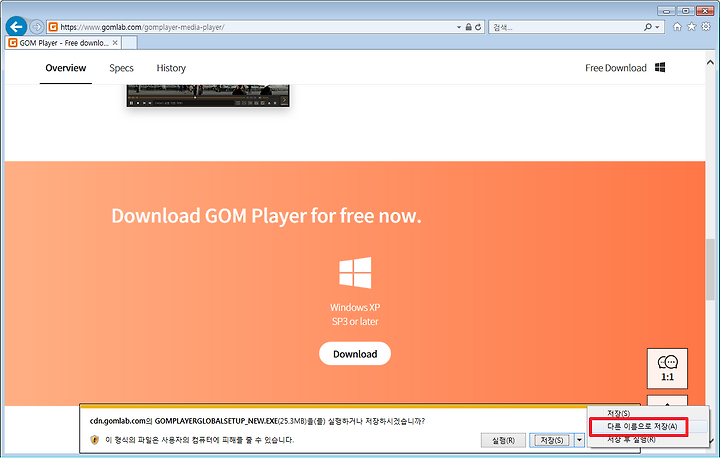Switch to the History page tab
This screenshot has width=720, height=458.
pos(171,68)
